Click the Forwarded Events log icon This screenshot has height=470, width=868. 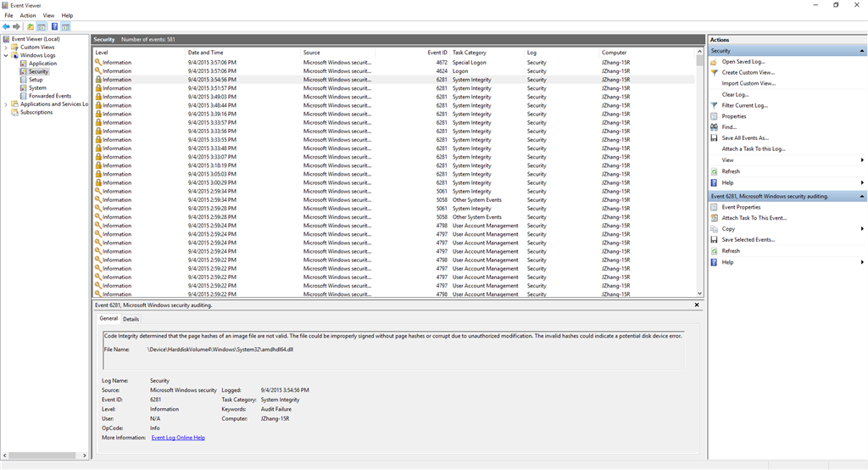pyautogui.click(x=23, y=96)
